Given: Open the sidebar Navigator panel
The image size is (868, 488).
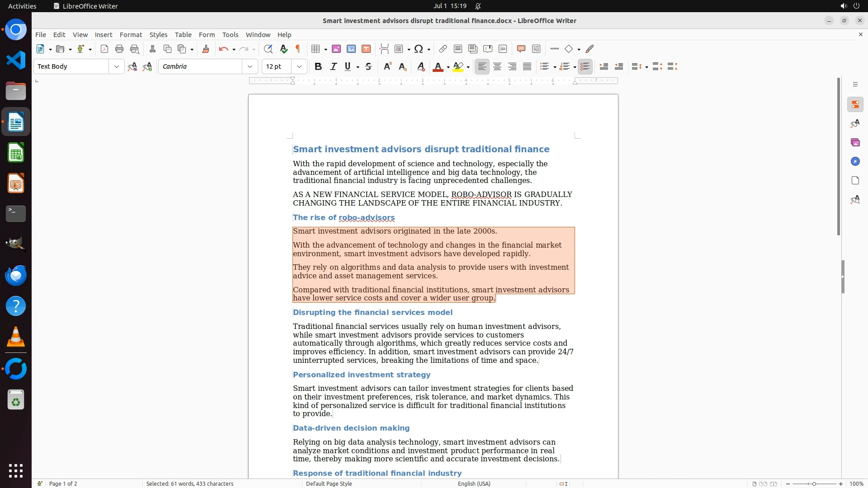Looking at the screenshot, I should (x=855, y=161).
